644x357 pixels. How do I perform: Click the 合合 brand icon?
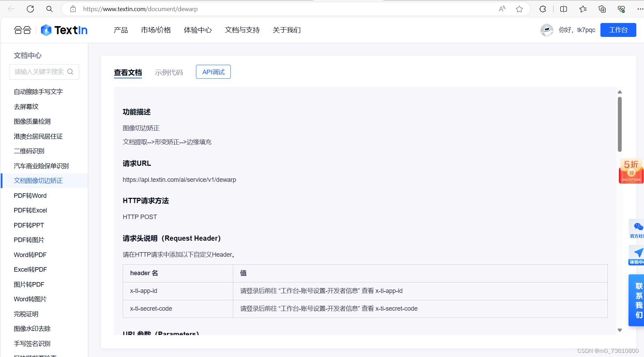pyautogui.click(x=22, y=30)
